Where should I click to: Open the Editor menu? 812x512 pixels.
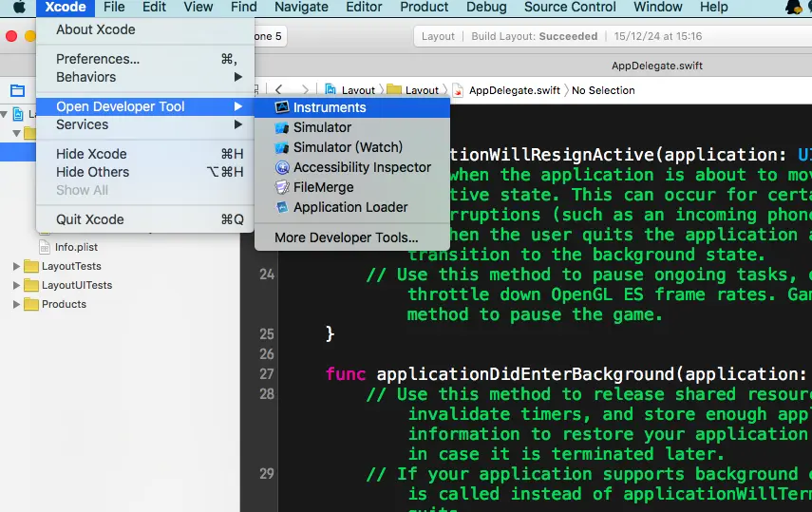click(364, 8)
